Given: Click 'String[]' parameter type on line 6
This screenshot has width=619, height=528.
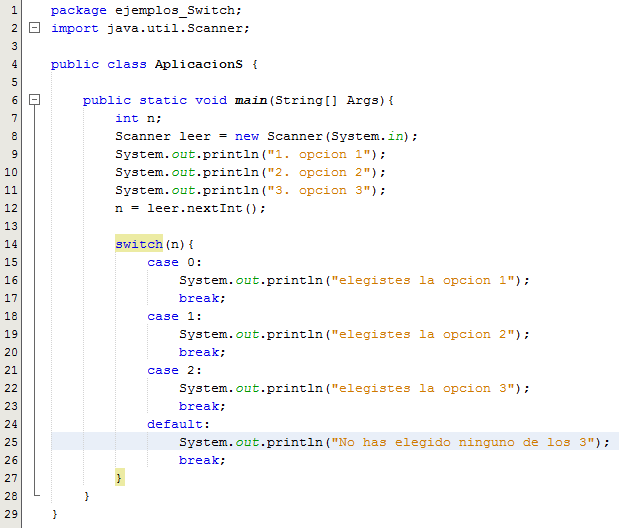Looking at the screenshot, I should point(306,100).
